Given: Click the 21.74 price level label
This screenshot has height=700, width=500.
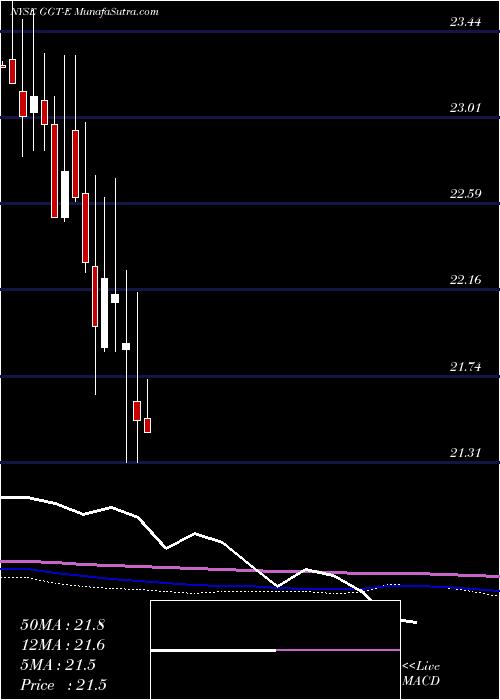Looking at the screenshot, I should point(466,367).
